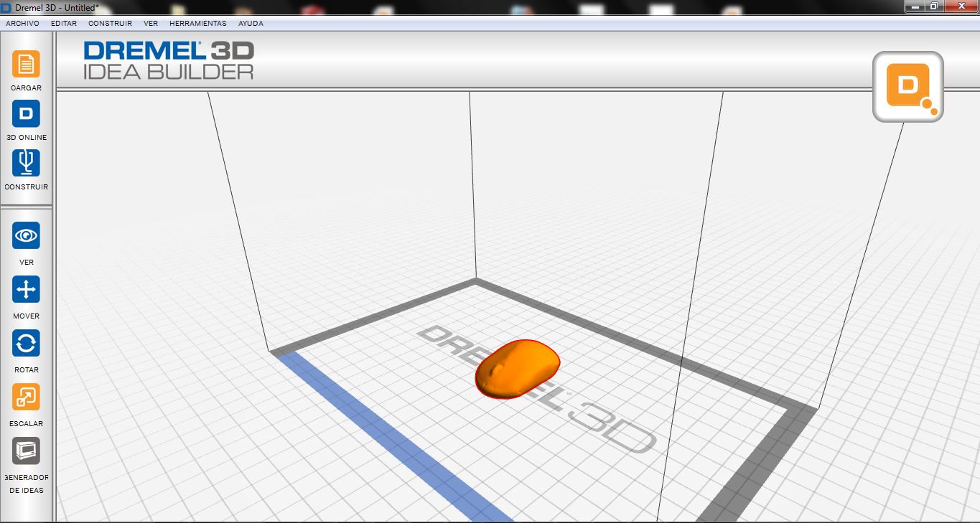Screen dimensions: 980x523
Task: Open the Herramientas menu
Action: 197,24
